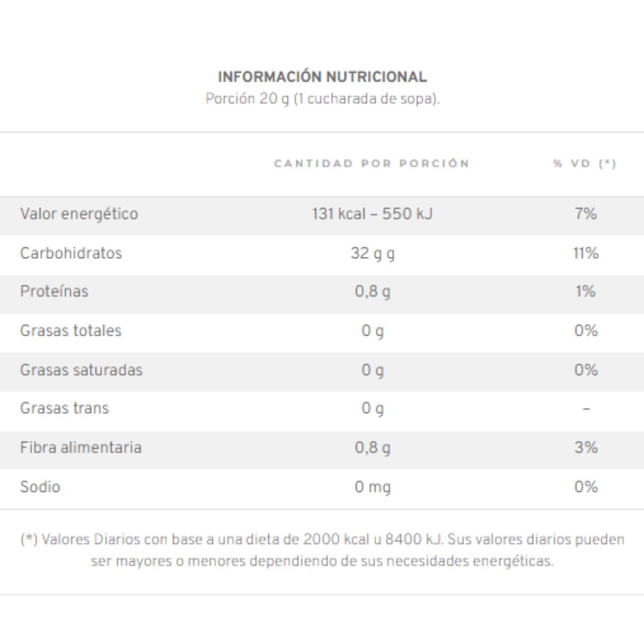Click the 7% daily value for energy

(586, 214)
